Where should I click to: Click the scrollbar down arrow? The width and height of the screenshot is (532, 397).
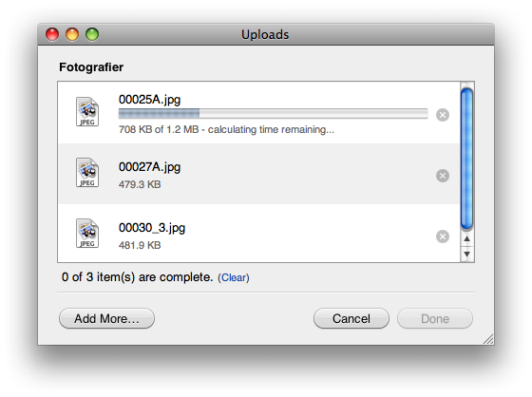(466, 254)
